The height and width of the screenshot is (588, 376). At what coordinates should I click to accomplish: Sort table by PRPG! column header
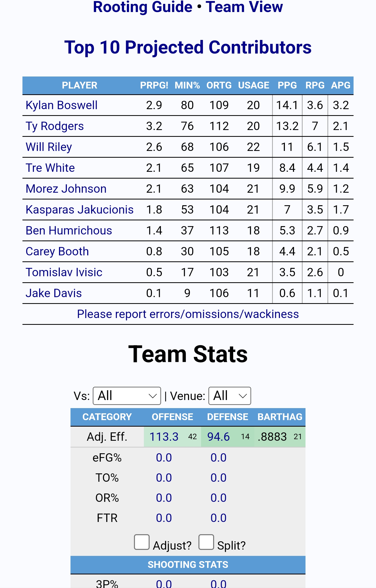point(154,85)
